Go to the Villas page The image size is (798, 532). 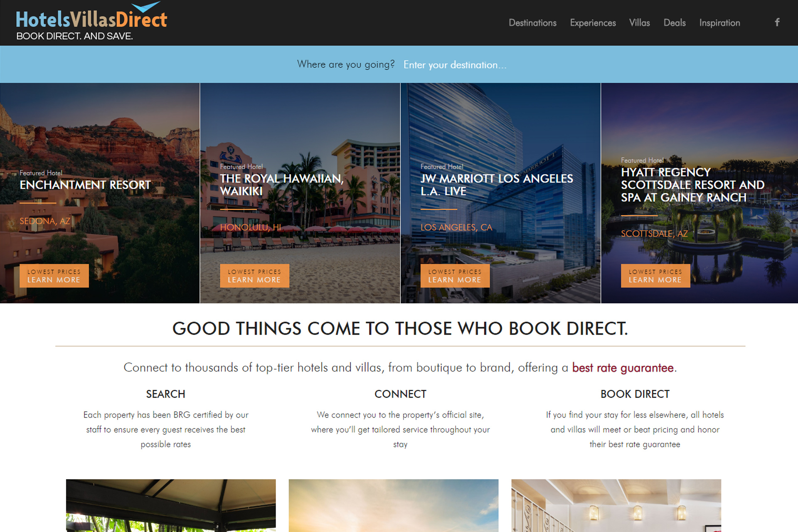(639, 23)
